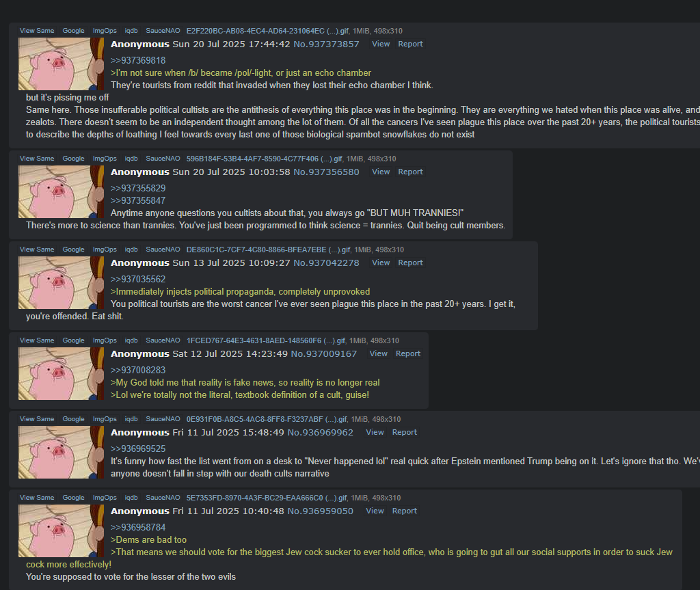Open ImgOps for the third post image
The height and width of the screenshot is (590, 700).
click(105, 250)
